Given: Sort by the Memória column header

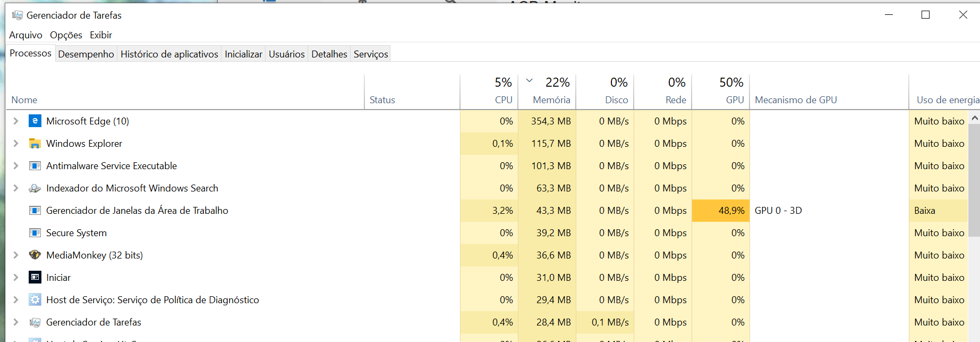Looking at the screenshot, I should [x=551, y=100].
